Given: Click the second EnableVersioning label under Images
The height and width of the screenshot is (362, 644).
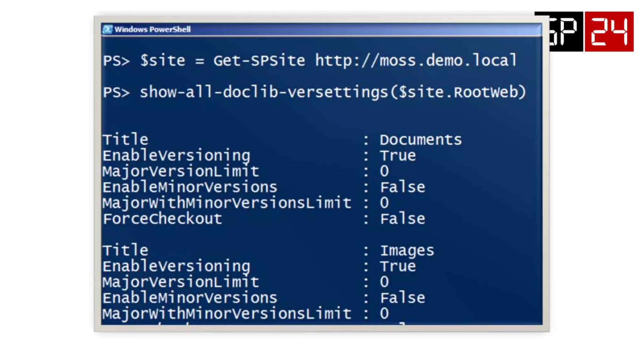Looking at the screenshot, I should (176, 266).
